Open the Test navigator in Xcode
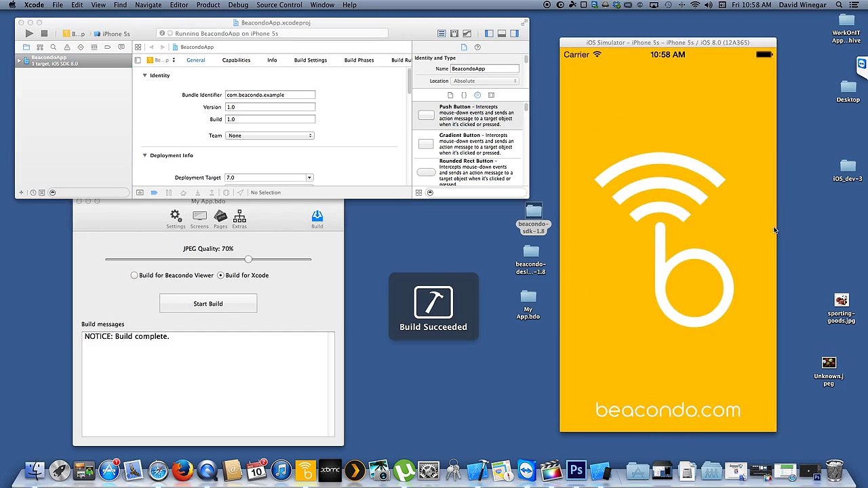This screenshot has height=488, width=868. [81, 47]
